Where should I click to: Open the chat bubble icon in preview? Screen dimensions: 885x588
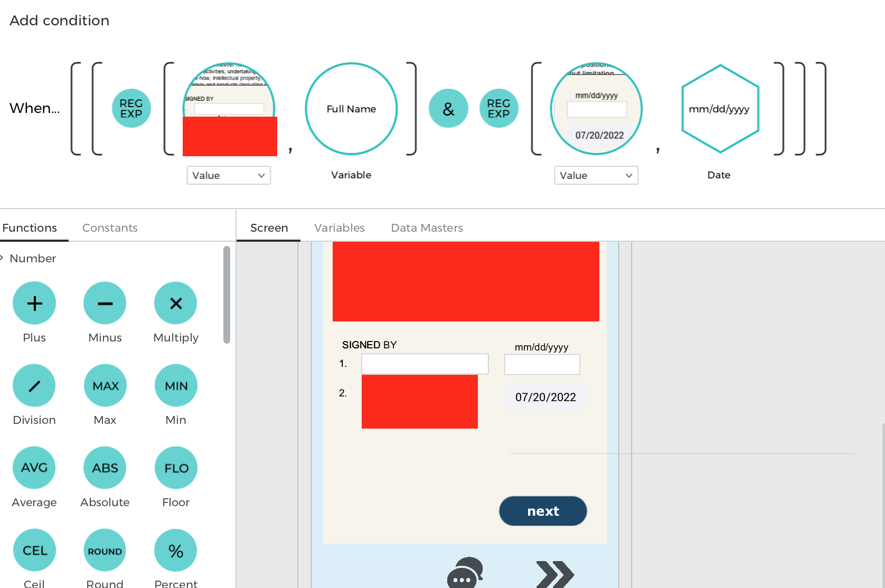point(465,573)
